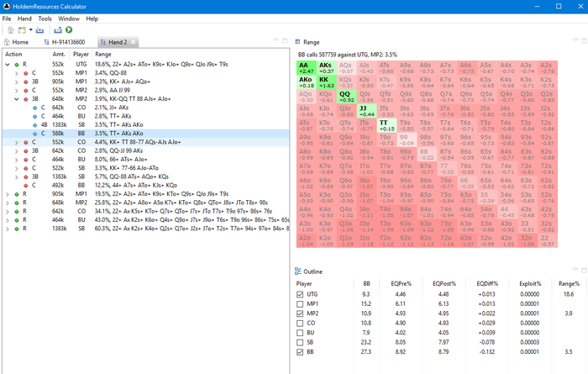Click the EQPre% column header
This screenshot has height=374, width=588.
[401, 283]
